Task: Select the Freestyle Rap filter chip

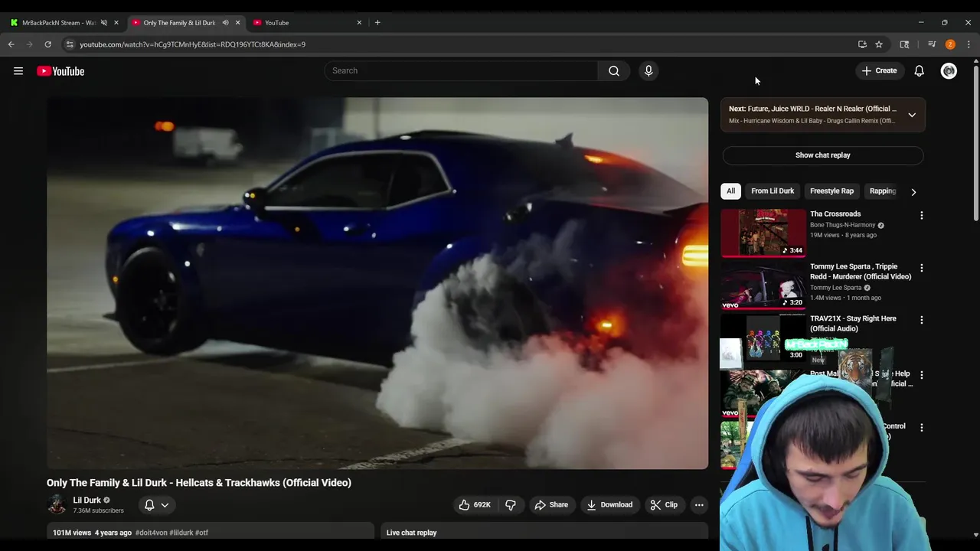Action: (x=831, y=191)
